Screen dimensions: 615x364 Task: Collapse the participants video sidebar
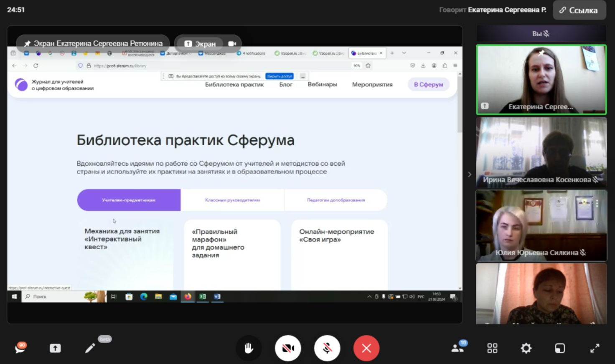coord(470,174)
